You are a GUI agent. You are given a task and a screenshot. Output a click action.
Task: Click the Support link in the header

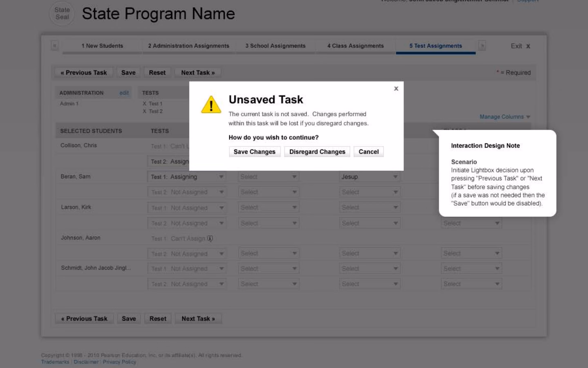point(528,1)
